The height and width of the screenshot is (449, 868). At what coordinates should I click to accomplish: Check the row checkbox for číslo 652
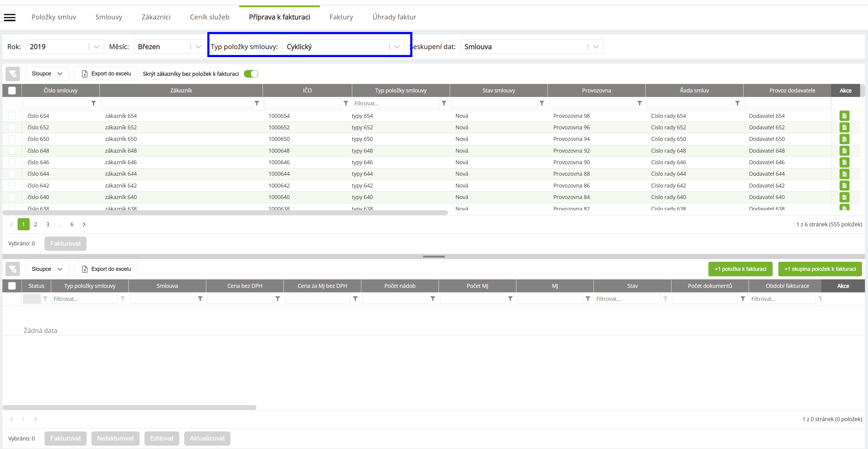click(12, 128)
